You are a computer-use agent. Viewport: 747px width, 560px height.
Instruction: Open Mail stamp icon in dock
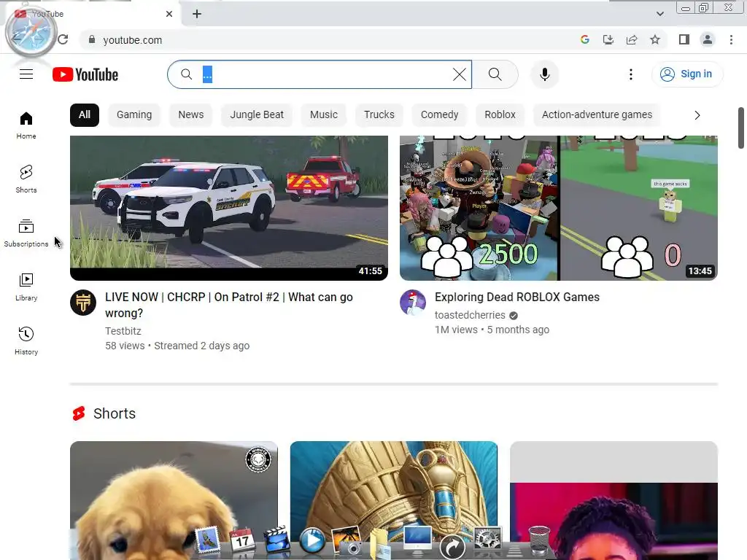click(208, 541)
